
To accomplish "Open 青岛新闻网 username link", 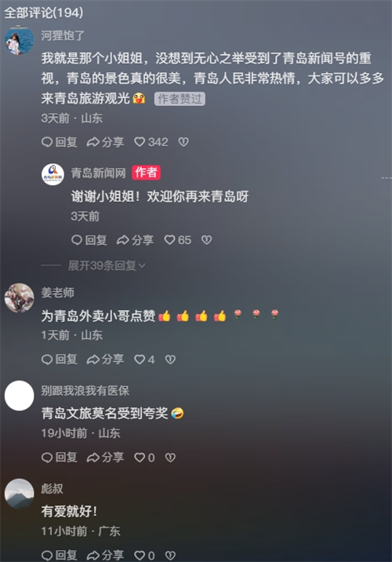I will pos(99,173).
